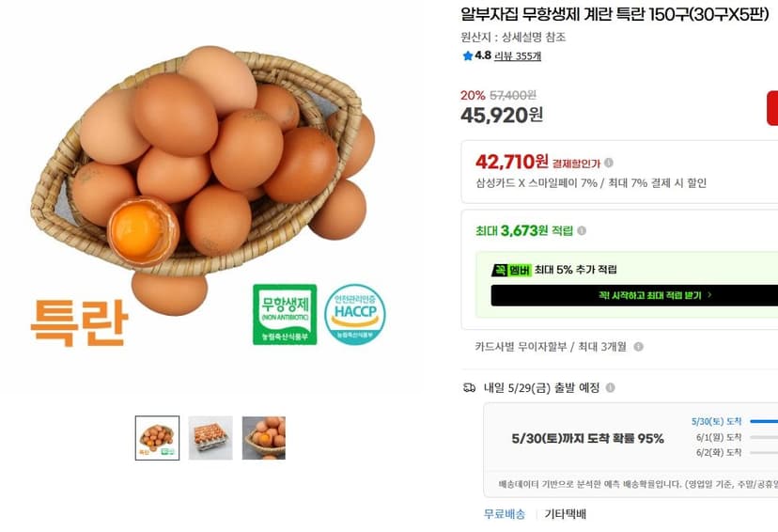Click the 42,710원 discounted payment price
The height and width of the screenshot is (532, 778).
pos(511,162)
